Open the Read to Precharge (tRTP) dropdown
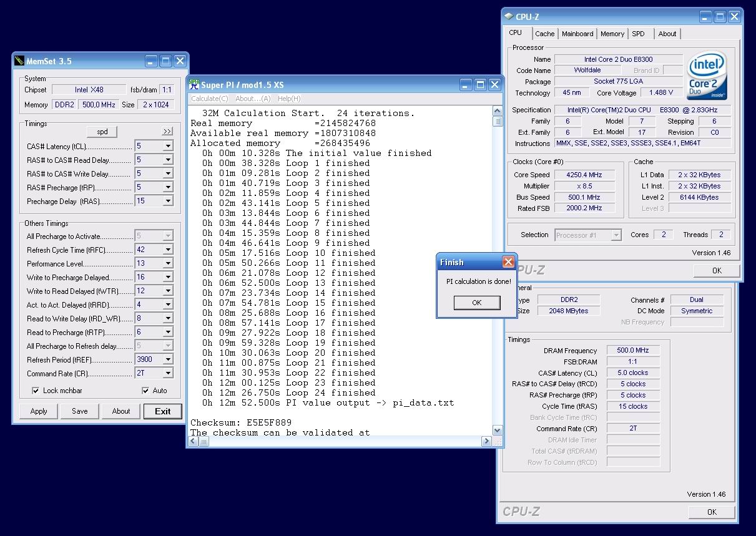 click(167, 332)
